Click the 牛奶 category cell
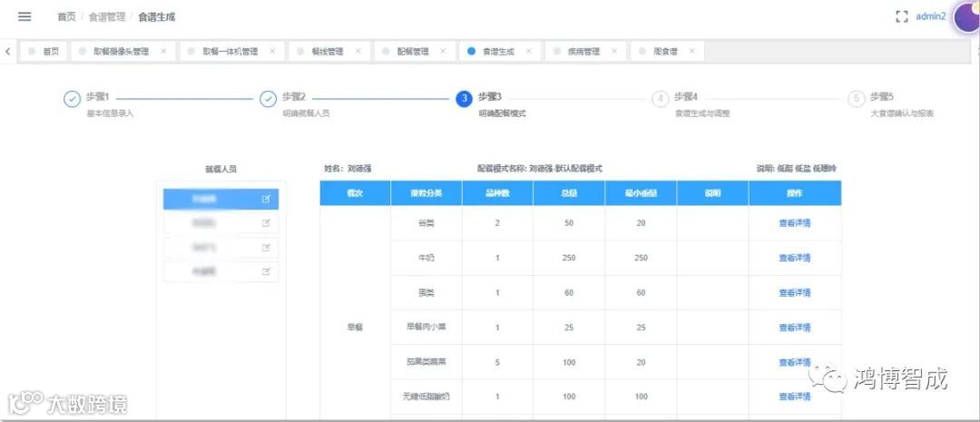The image size is (980, 422). click(426, 258)
